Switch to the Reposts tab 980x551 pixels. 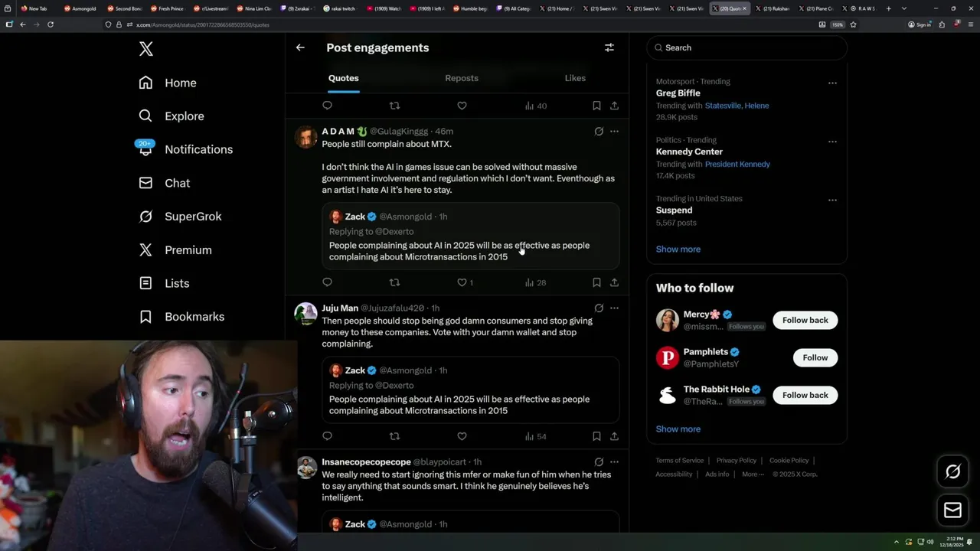pos(462,78)
